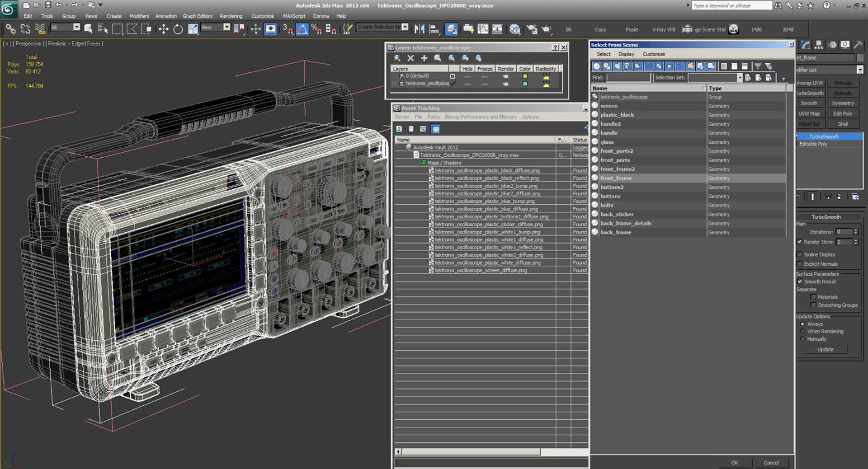Screen dimensions: 868x469
Task: Enable Explicit Normals checkbox
Action: [799, 264]
